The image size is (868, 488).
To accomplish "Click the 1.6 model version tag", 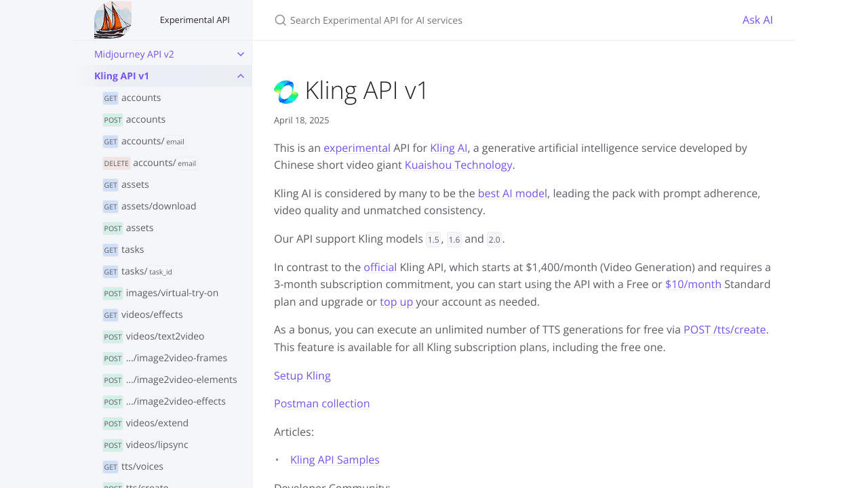I will [x=454, y=239].
